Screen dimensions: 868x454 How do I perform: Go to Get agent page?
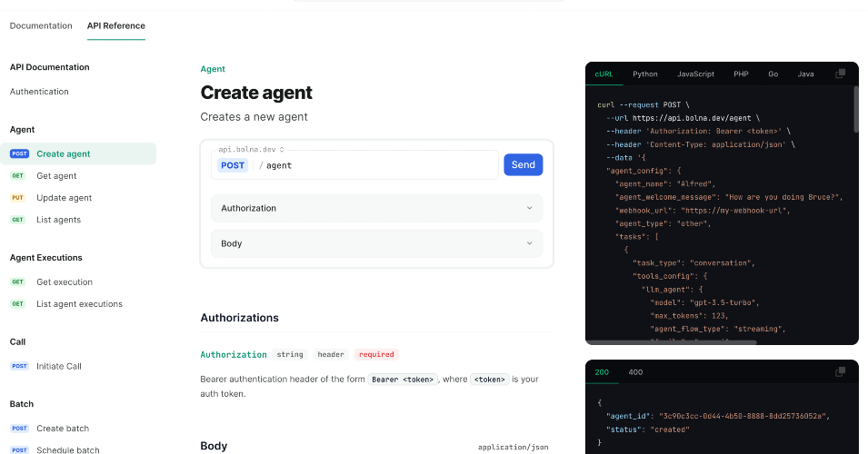point(56,176)
